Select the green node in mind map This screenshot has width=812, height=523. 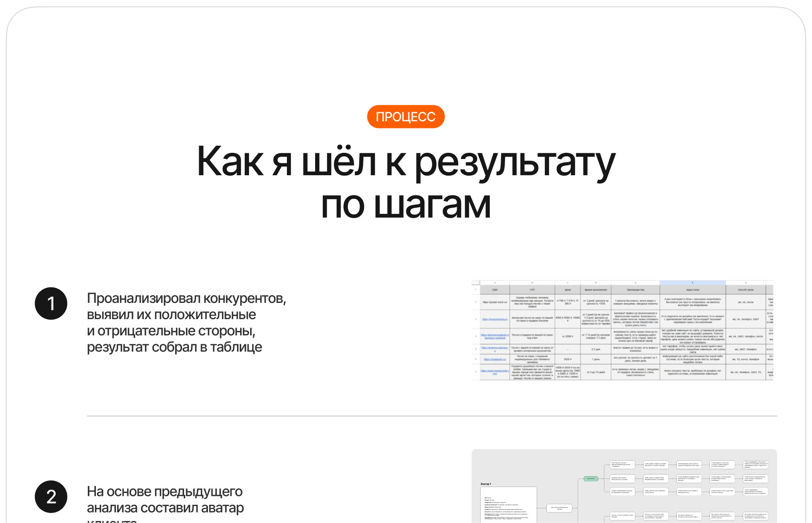pos(591,479)
